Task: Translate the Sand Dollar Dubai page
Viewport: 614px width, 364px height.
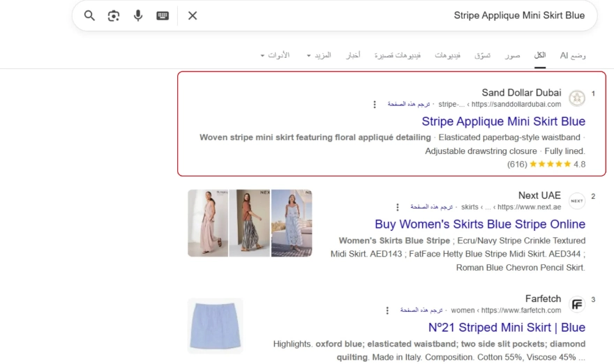Action: pyautogui.click(x=408, y=104)
